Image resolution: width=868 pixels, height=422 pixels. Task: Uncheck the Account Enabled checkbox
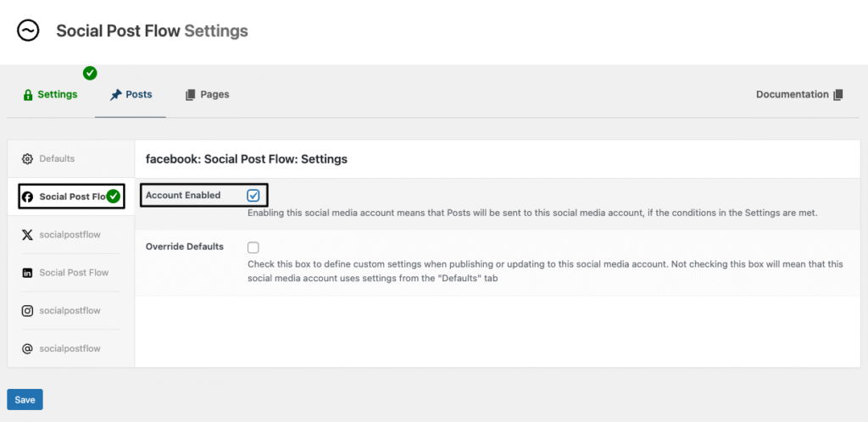pos(253,195)
